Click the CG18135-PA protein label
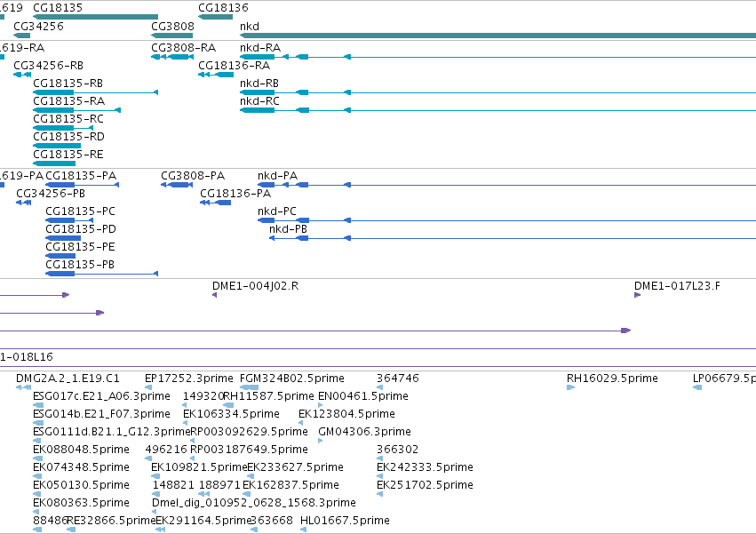The image size is (756, 534). 81,176
